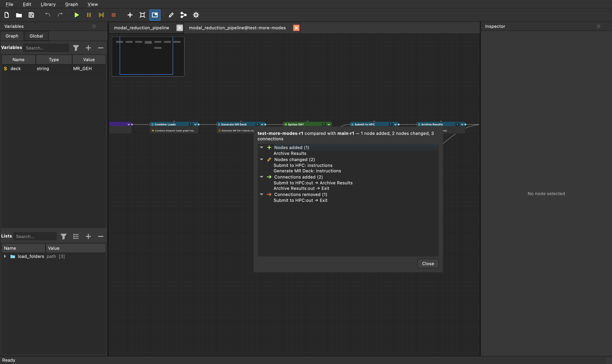Expand the Generate MR Deck node chevron

(262, 124)
